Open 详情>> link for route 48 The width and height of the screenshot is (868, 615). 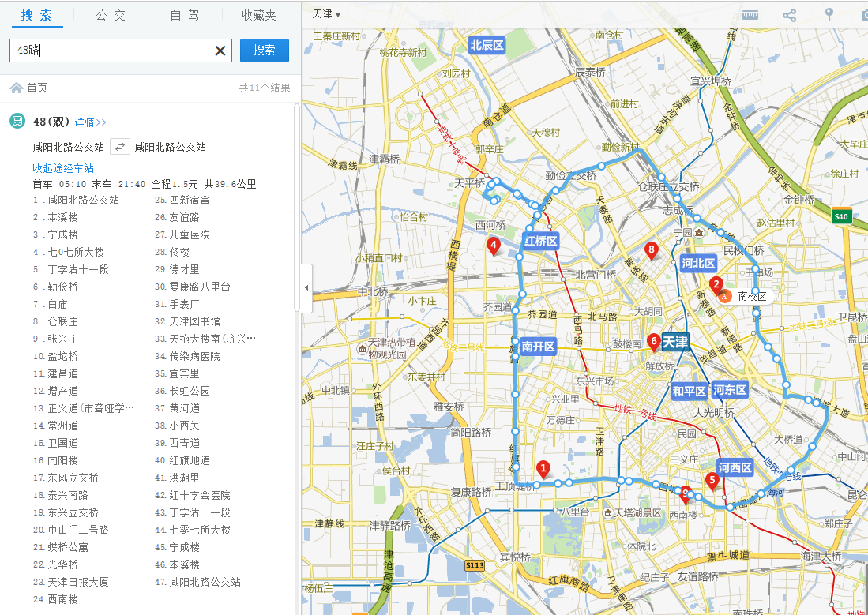(90, 122)
